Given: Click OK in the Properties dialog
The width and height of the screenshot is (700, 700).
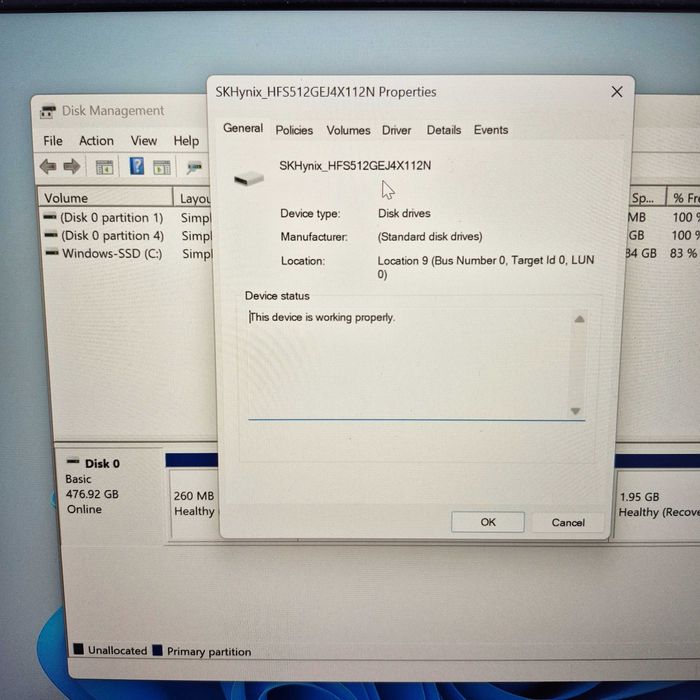Looking at the screenshot, I should coord(488,522).
